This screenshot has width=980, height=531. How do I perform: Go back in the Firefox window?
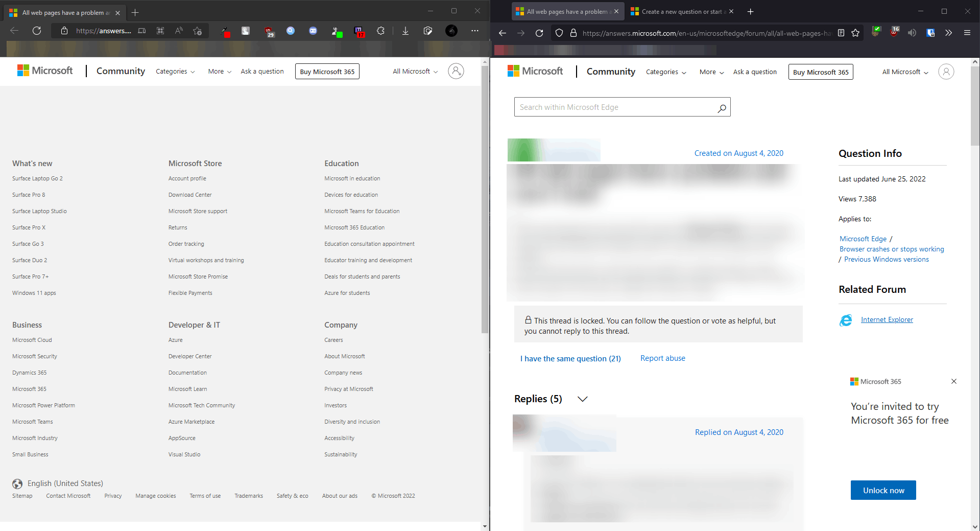pyautogui.click(x=503, y=33)
